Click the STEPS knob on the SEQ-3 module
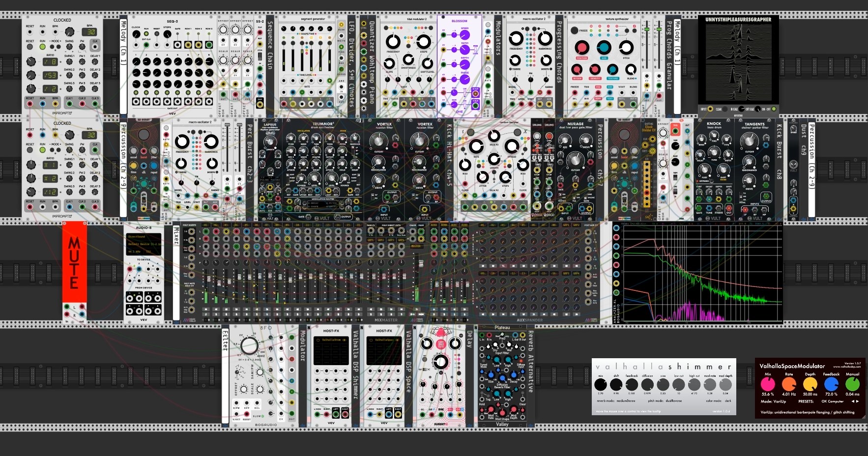868x456 pixels. [x=168, y=34]
